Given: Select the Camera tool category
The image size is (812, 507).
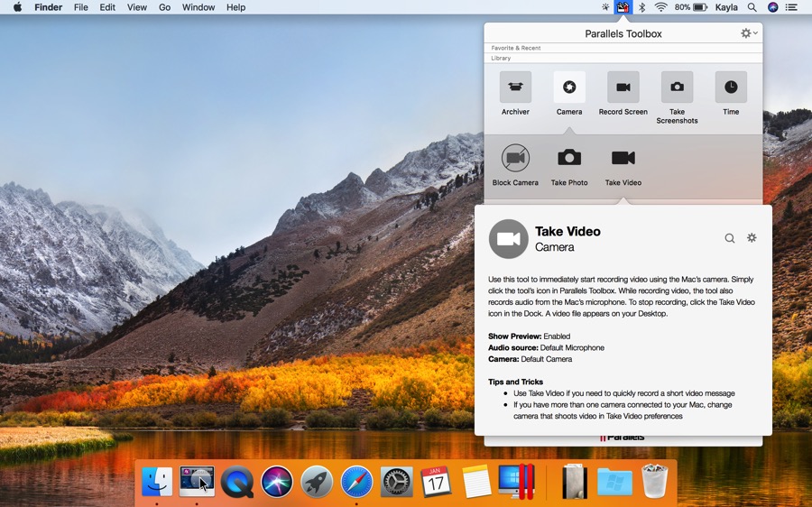Looking at the screenshot, I should click(569, 88).
